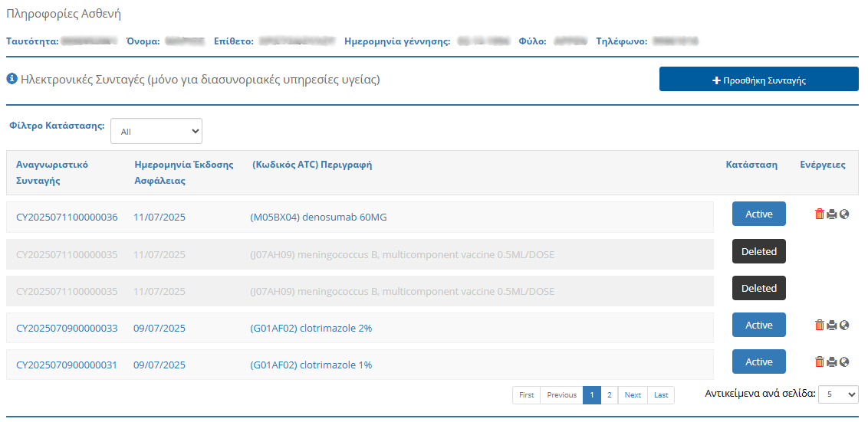Delete the clotrimazole 1% prescription via trash icon

(819, 361)
